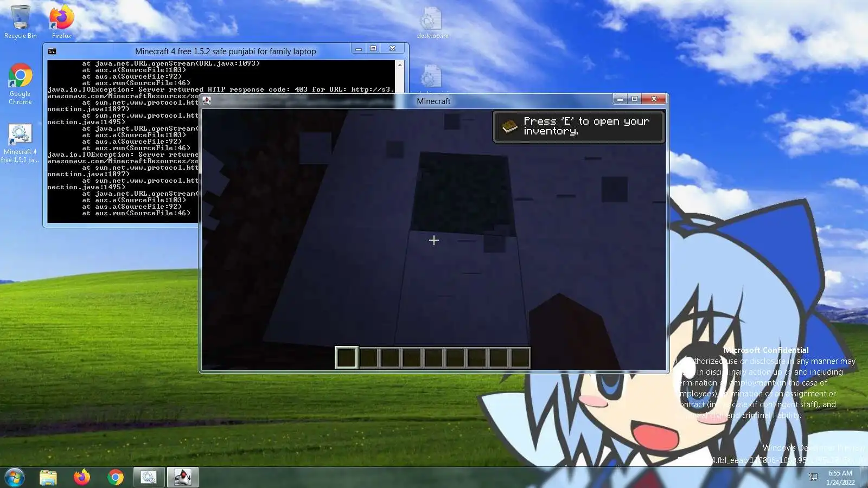Select the second hotbar slot
Viewport: 868px width, 488px height.
368,357
